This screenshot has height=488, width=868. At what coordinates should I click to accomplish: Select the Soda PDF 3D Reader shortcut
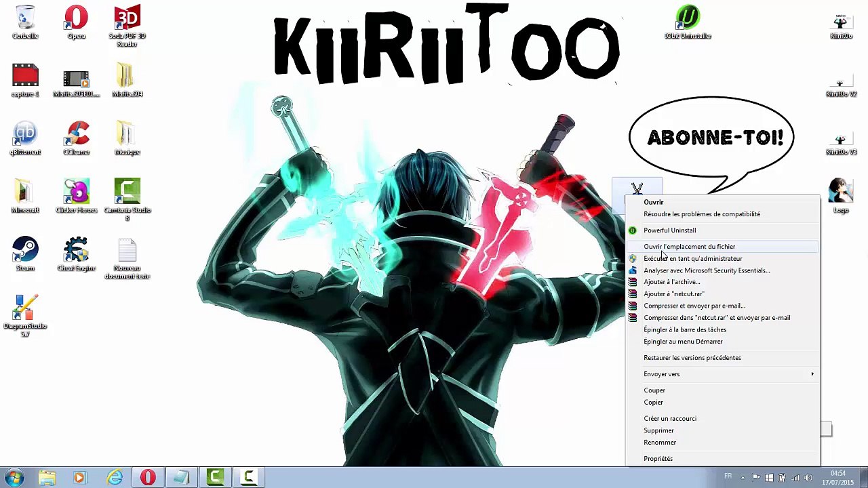tap(127, 26)
